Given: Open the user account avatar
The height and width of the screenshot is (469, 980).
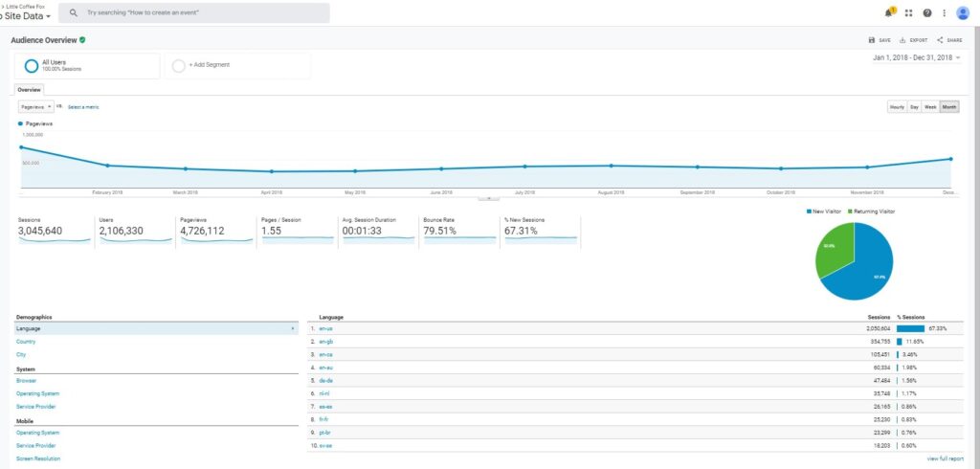Looking at the screenshot, I should 963,13.
